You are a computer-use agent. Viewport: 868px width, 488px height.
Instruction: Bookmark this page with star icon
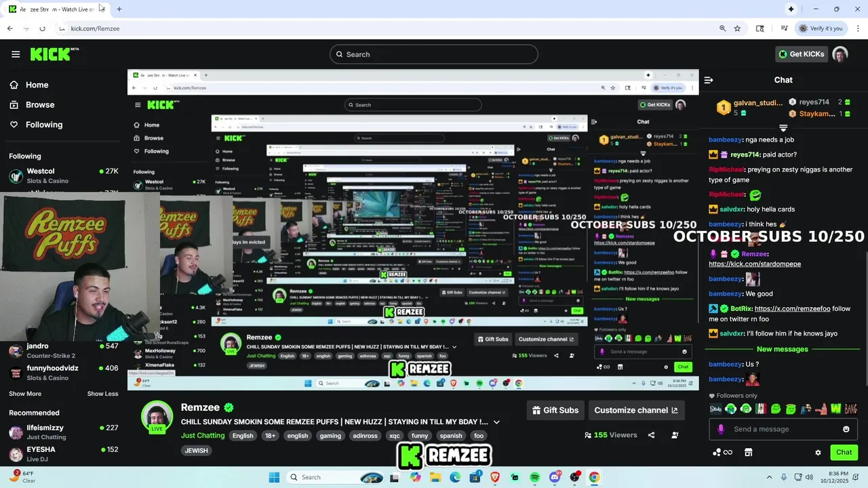pyautogui.click(x=737, y=28)
